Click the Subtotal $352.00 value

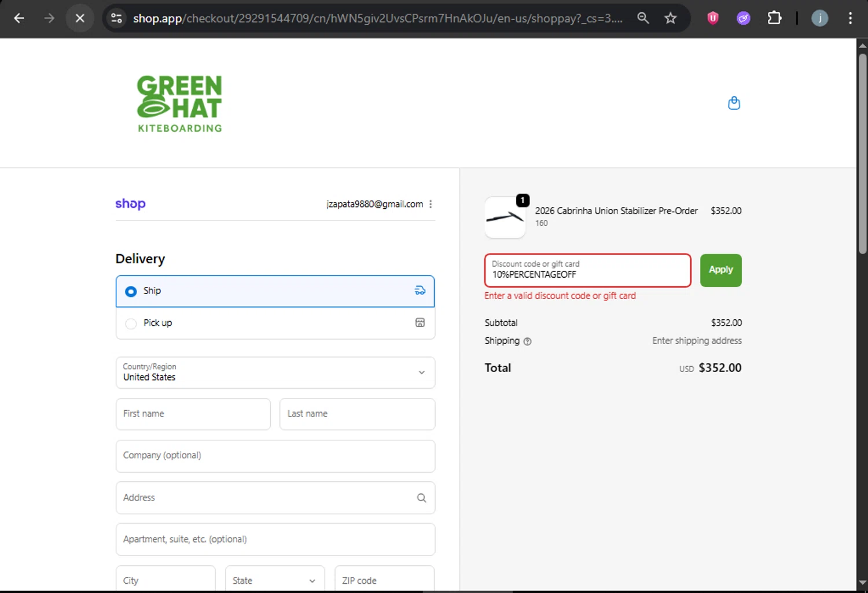pyautogui.click(x=726, y=323)
